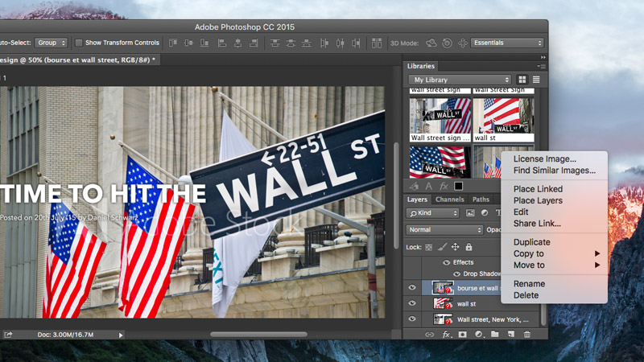Switch to the Channels tab

(449, 200)
